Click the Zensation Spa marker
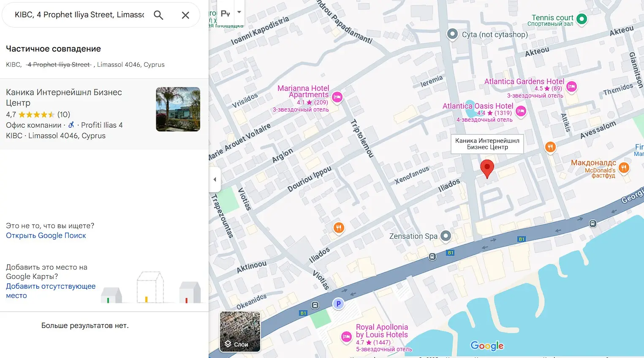Screen dimensions: 644x358 tap(446, 236)
